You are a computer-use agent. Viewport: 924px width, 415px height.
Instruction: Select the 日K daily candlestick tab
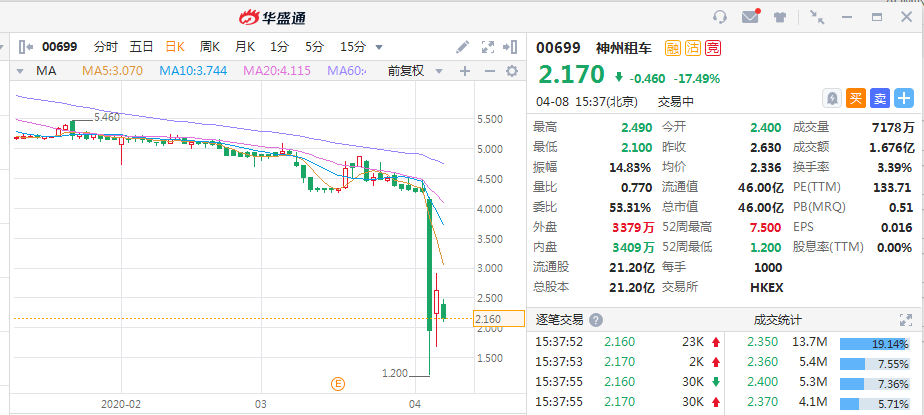tap(175, 47)
